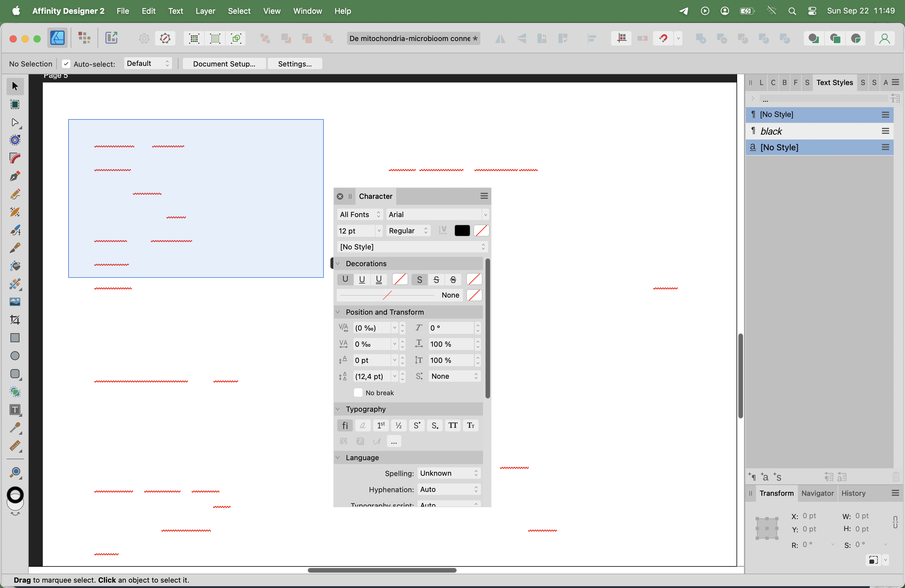Select the Pen tool
This screenshot has width=905, height=588.
point(15,176)
